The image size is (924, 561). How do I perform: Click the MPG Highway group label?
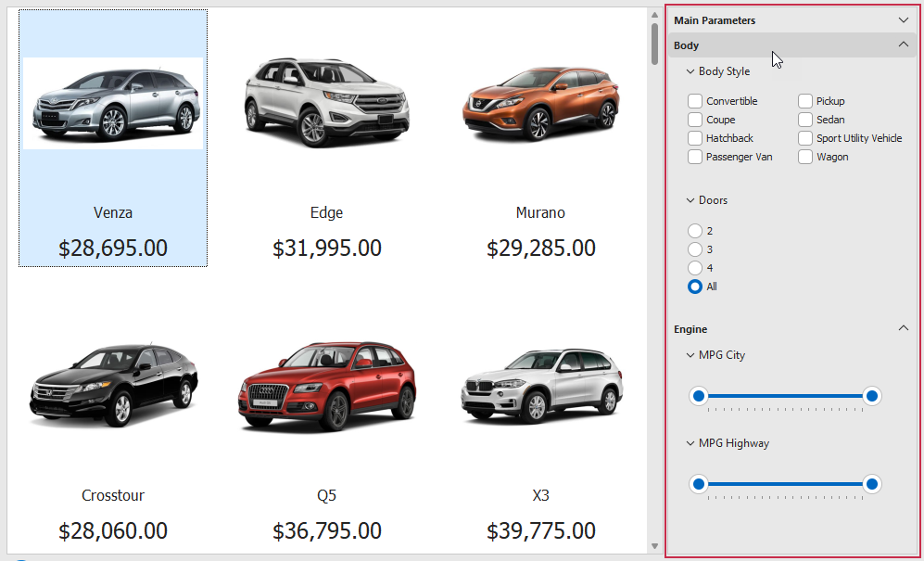point(734,443)
